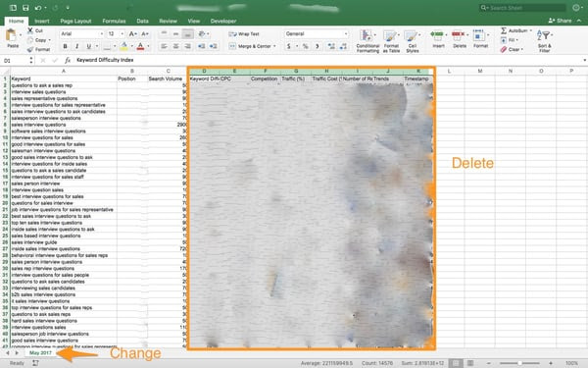Viewport: 588px width, 368px height.
Task: Click the Format painter brush
Action: pos(30,50)
